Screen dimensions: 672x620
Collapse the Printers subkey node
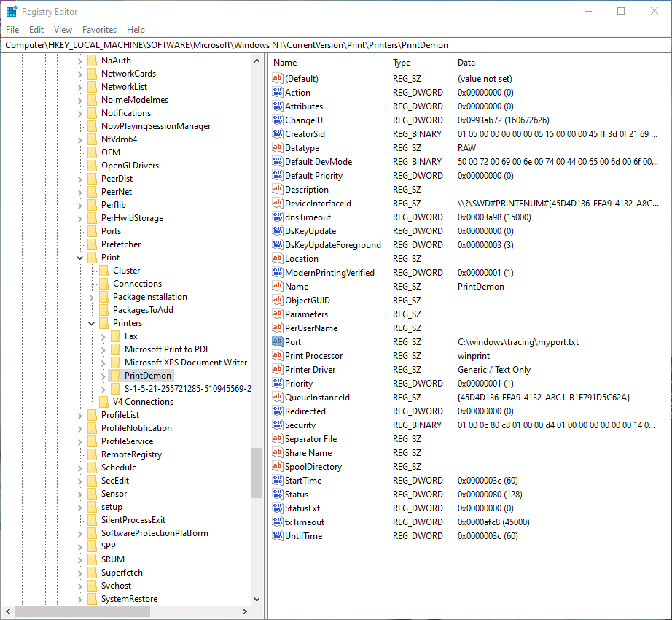92,323
